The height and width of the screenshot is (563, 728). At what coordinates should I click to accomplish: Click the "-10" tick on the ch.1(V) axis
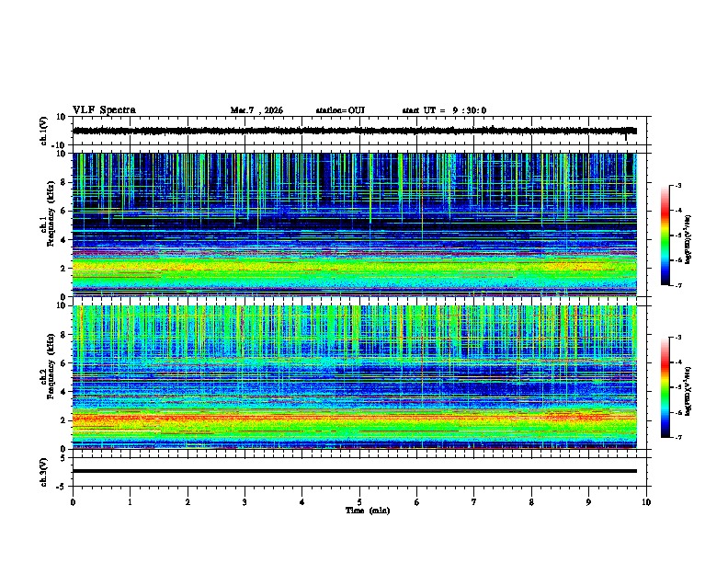pyautogui.click(x=60, y=145)
